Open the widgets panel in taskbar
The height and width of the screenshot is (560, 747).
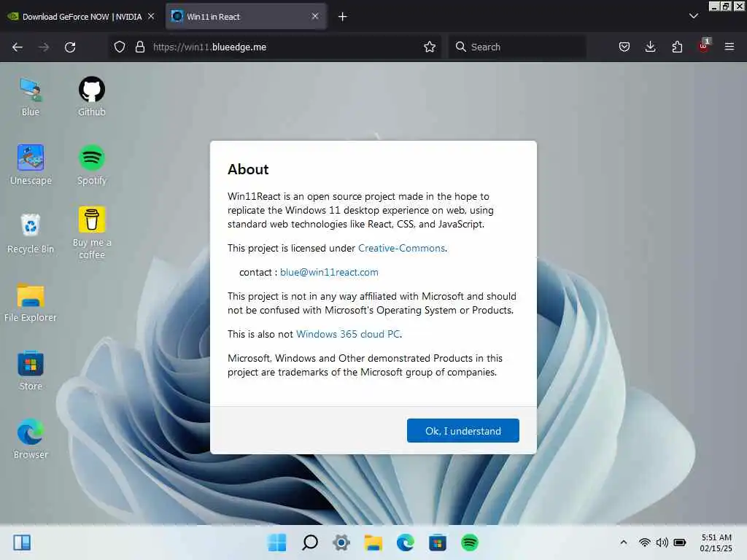pyautogui.click(x=22, y=542)
